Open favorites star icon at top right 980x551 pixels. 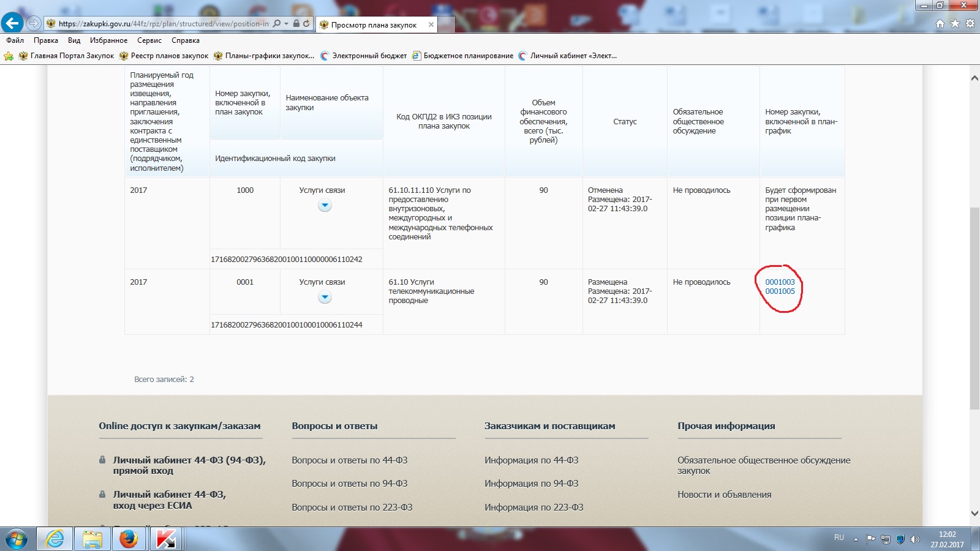click(x=955, y=24)
